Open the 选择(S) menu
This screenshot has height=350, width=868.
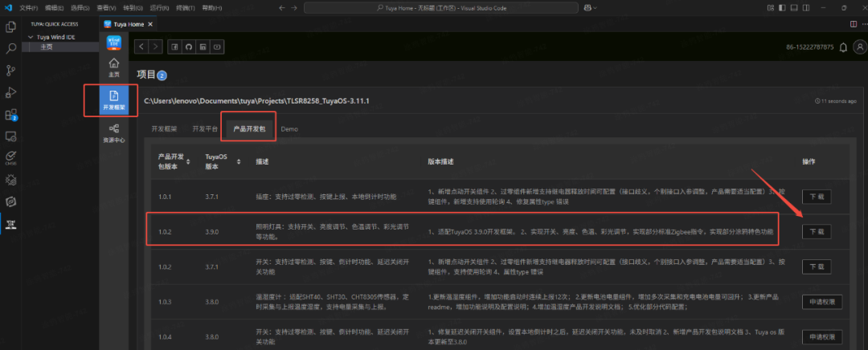tap(80, 8)
